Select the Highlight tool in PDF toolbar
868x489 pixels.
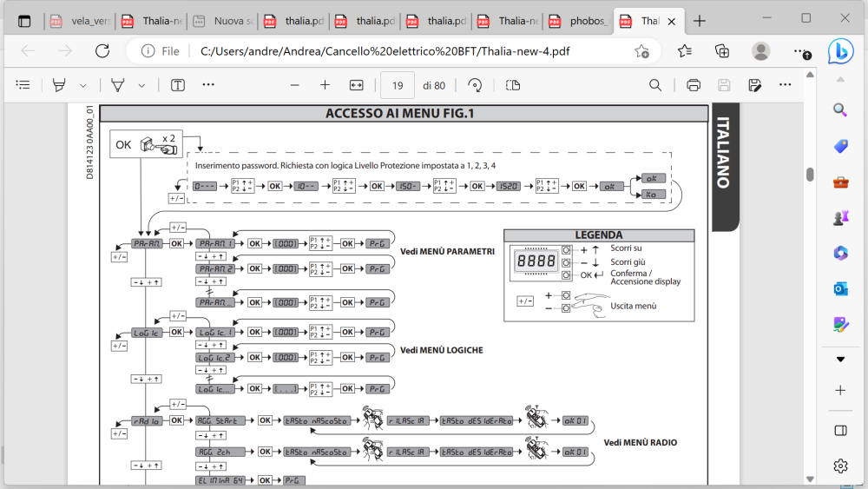tap(59, 85)
